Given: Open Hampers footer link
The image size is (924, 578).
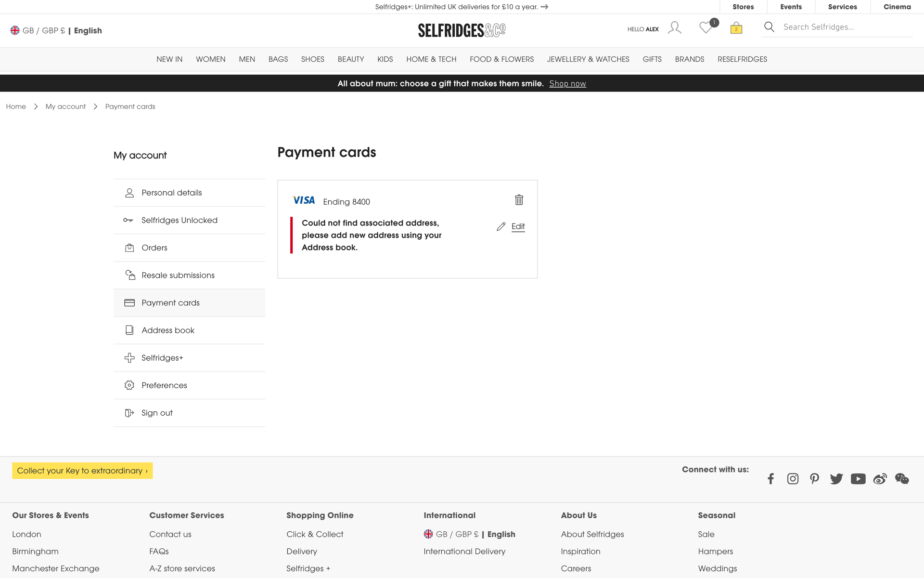Looking at the screenshot, I should [716, 552].
